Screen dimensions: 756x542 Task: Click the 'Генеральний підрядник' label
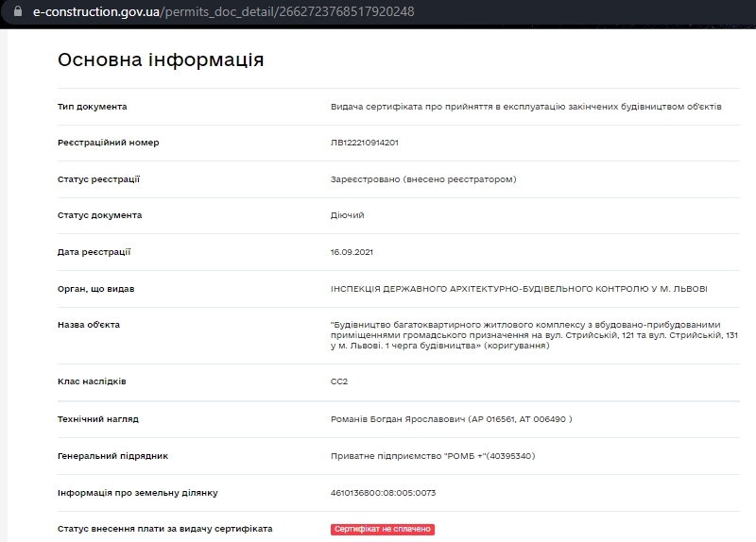[112, 456]
